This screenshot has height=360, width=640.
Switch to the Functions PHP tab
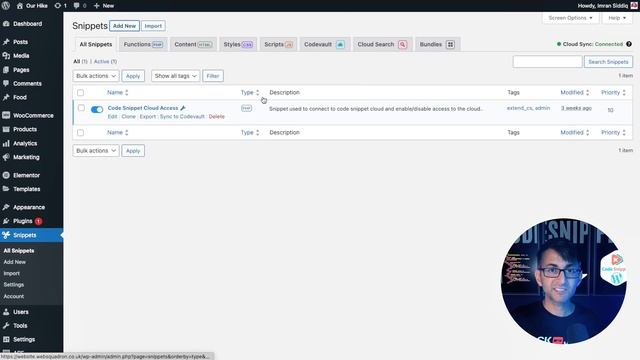(143, 44)
